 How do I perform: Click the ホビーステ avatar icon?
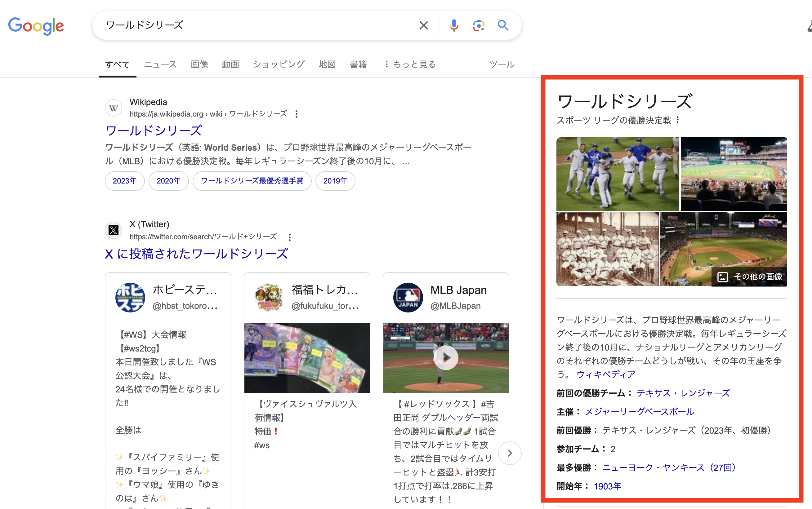click(x=130, y=298)
